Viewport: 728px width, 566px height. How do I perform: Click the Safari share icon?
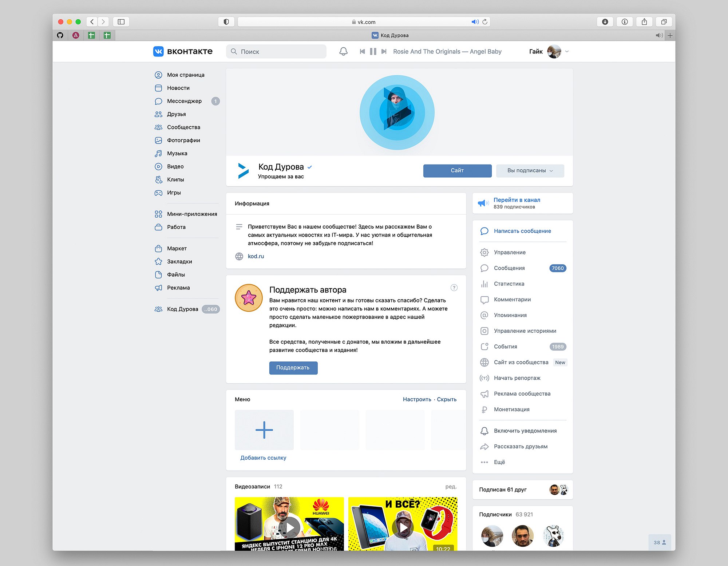pyautogui.click(x=644, y=22)
